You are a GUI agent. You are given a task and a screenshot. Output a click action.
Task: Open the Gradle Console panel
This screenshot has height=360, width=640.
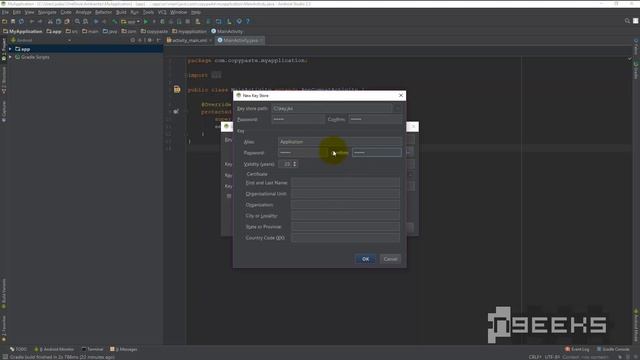(x=613, y=349)
